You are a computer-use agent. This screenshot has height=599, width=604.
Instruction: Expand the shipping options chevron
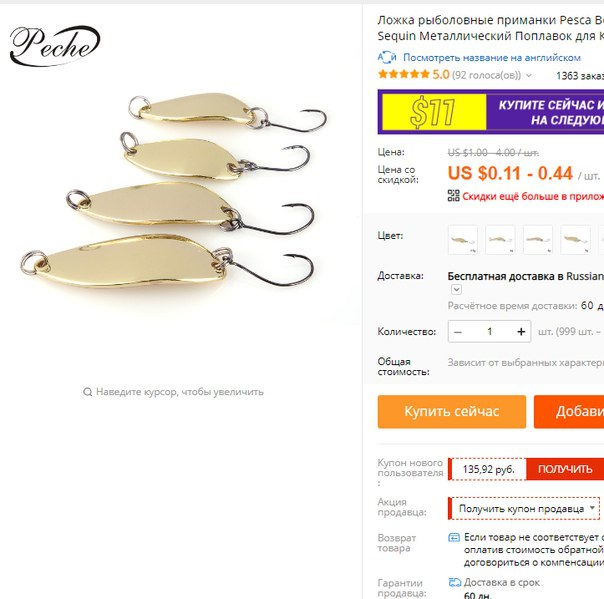(456, 289)
